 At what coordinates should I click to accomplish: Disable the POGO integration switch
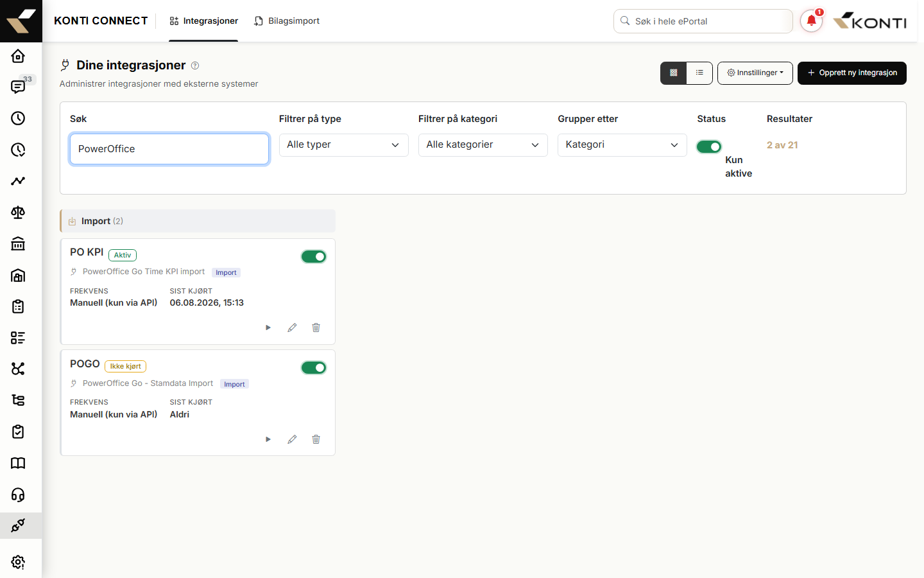314,368
